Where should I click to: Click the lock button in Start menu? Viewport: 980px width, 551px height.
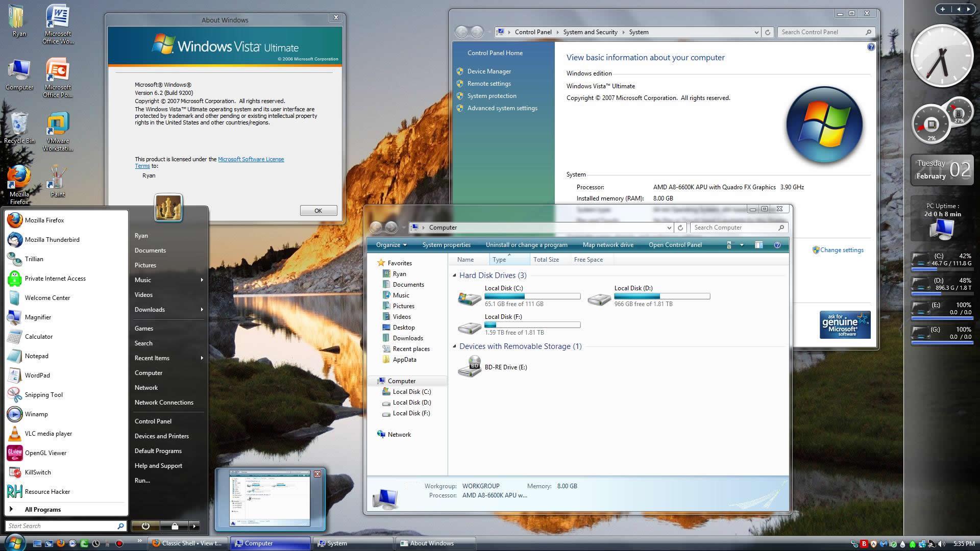click(x=175, y=526)
